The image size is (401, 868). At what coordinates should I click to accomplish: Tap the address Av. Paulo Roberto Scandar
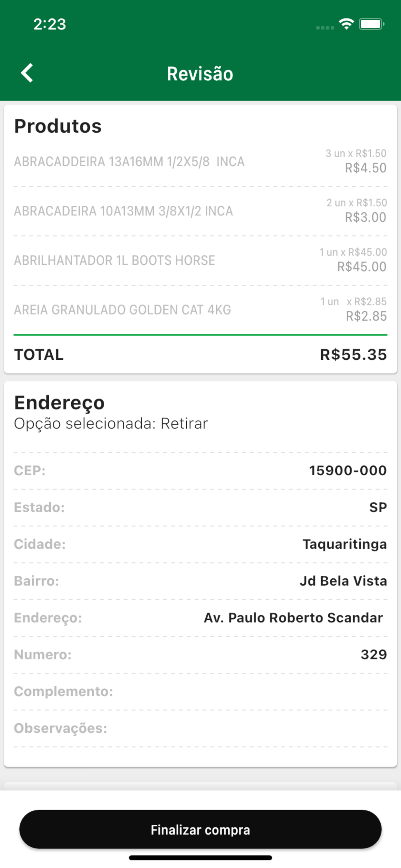pyautogui.click(x=293, y=618)
